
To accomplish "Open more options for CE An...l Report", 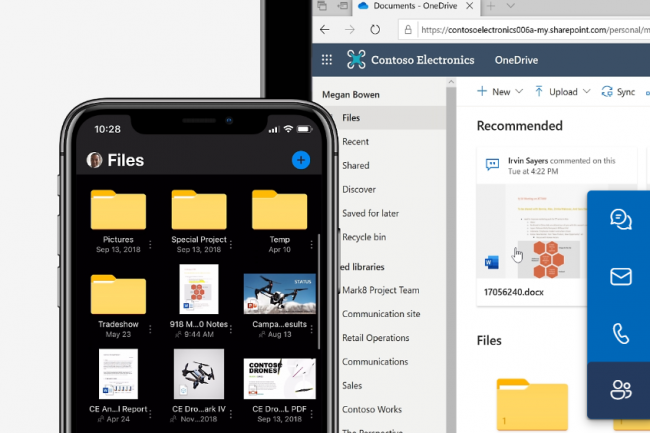I will point(150,414).
